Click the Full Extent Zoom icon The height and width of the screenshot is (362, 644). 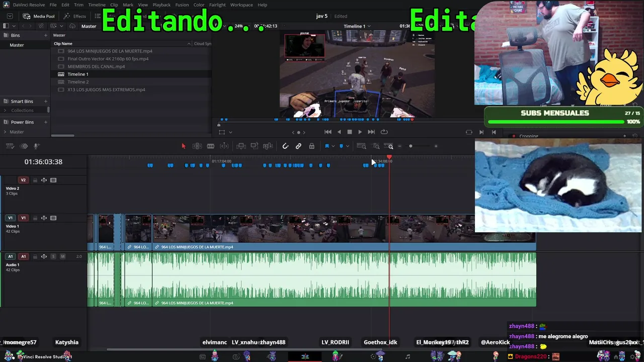click(x=361, y=146)
